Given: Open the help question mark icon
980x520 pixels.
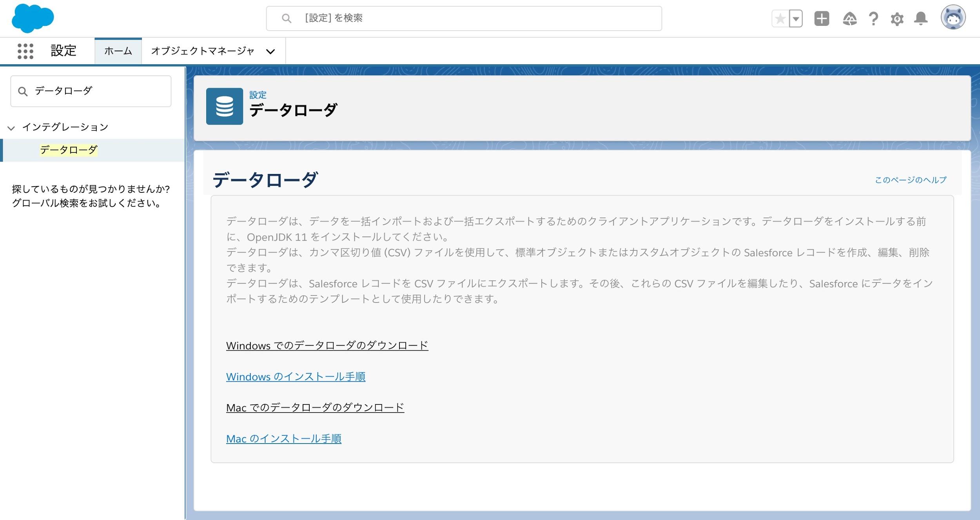Looking at the screenshot, I should click(873, 19).
